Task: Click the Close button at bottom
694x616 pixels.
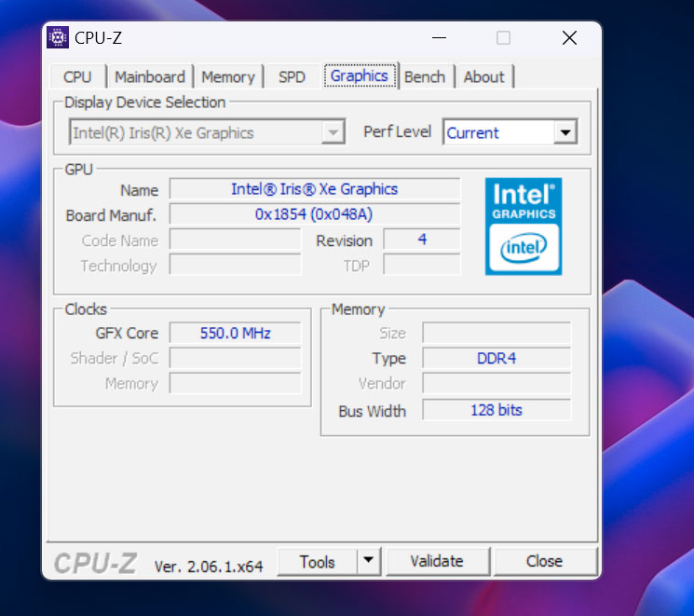Action: (544, 561)
